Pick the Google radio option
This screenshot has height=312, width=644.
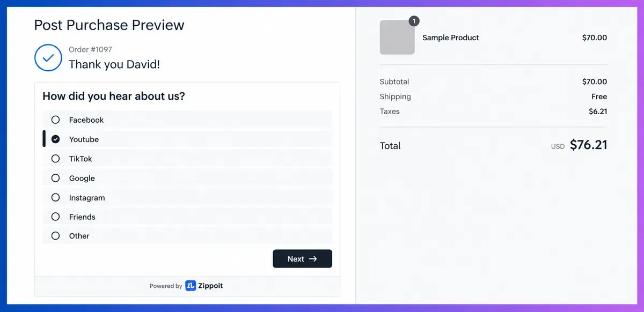pos(187,178)
